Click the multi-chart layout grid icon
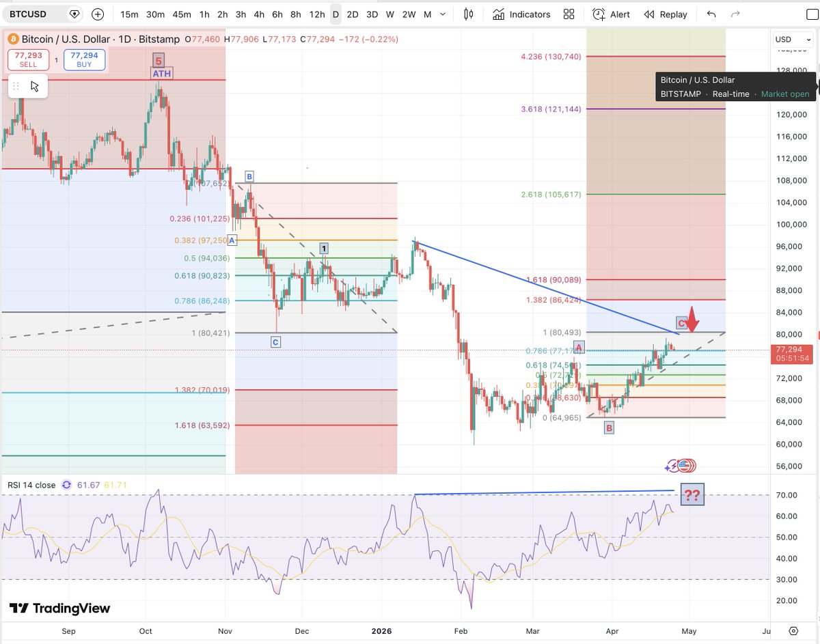Viewport: 820px width, 644px height. tap(569, 14)
